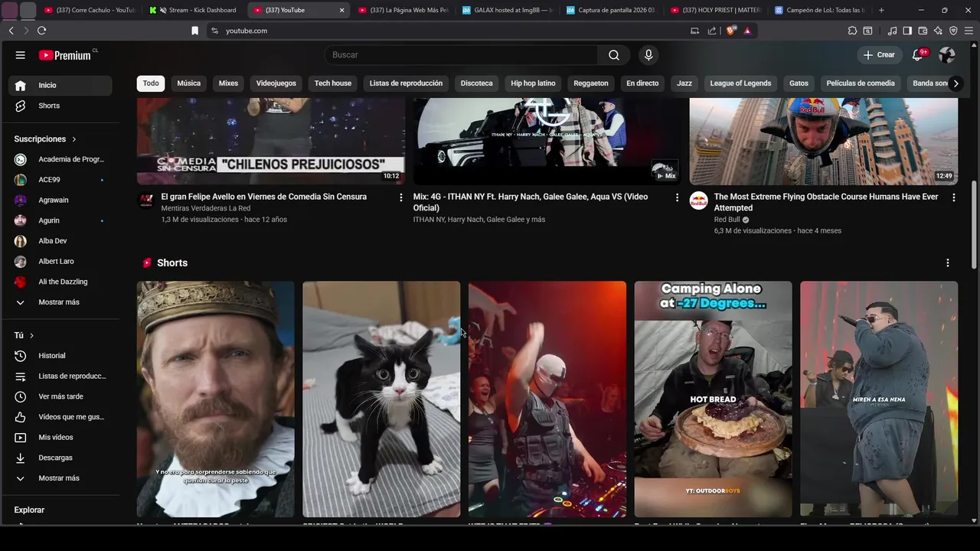Select the League of Legends chip
Image resolution: width=980 pixels, height=551 pixels.
pos(740,83)
